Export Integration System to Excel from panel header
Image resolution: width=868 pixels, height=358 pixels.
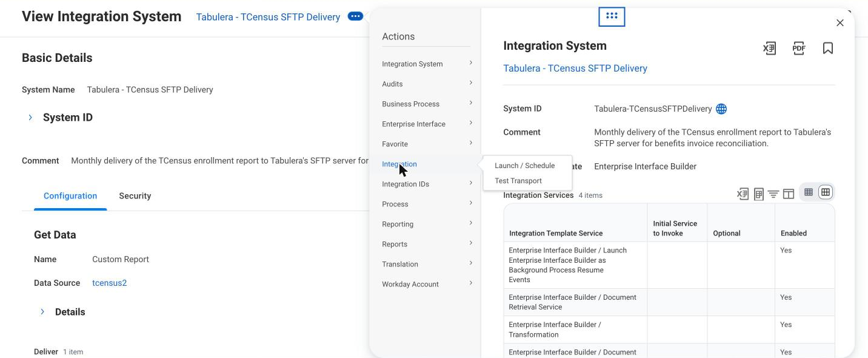[x=769, y=49]
